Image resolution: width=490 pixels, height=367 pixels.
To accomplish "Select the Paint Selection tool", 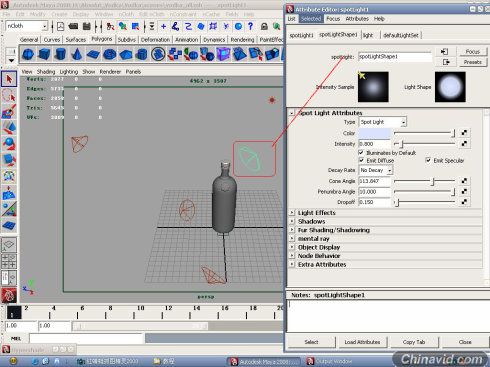I will [9, 112].
